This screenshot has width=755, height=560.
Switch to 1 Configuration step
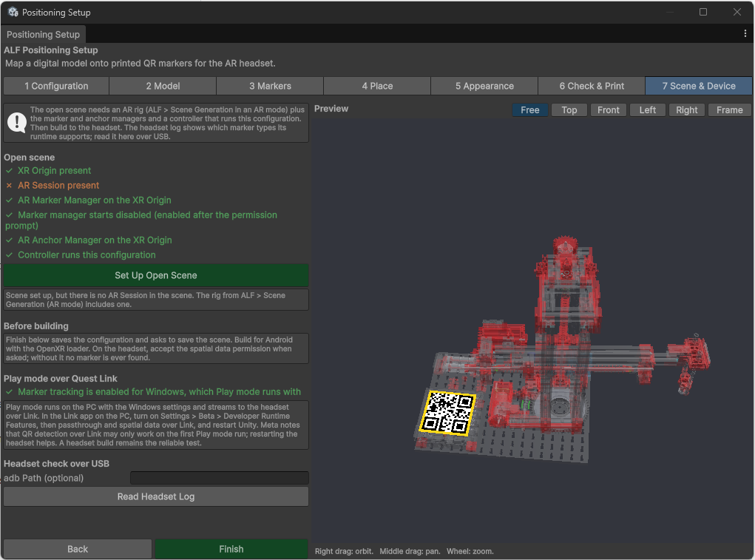[56, 87]
